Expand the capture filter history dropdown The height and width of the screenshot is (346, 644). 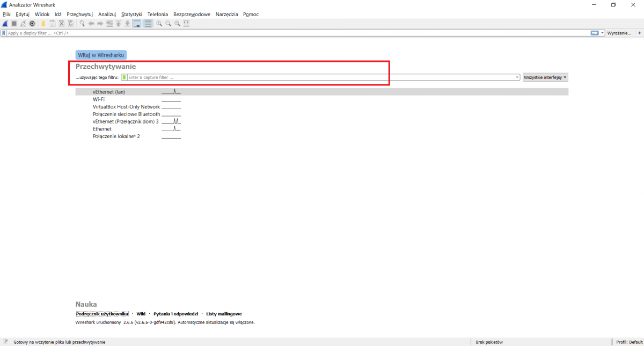point(517,77)
